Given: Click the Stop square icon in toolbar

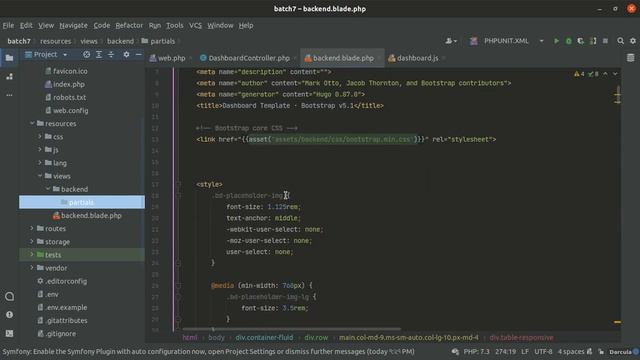Looking at the screenshot, I should tap(605, 41).
